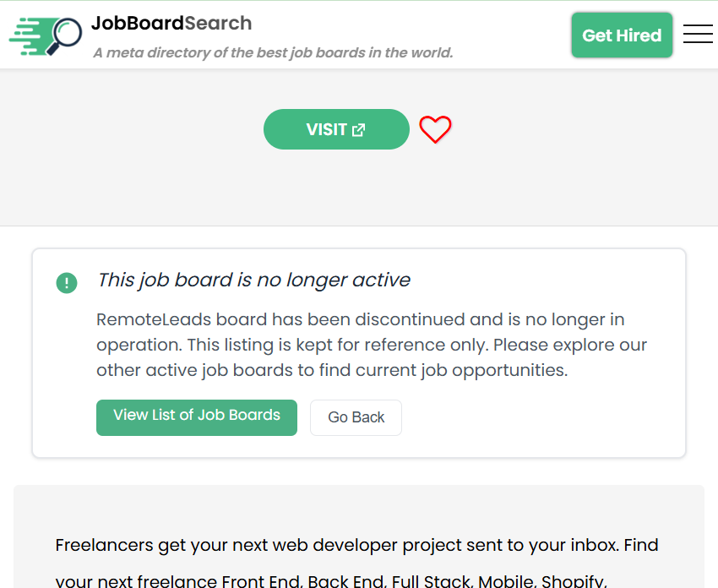This screenshot has width=718, height=588.
Task: Click the external link icon on VISIT
Action: 359,129
